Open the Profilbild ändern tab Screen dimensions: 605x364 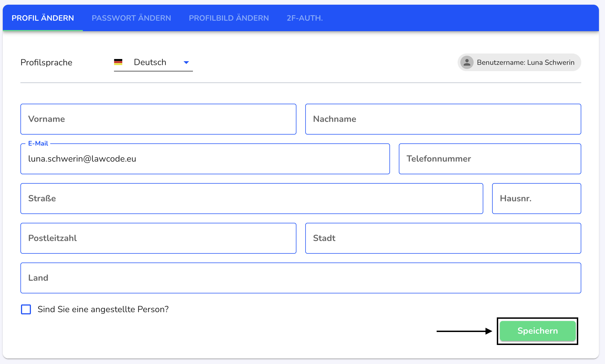click(x=229, y=18)
